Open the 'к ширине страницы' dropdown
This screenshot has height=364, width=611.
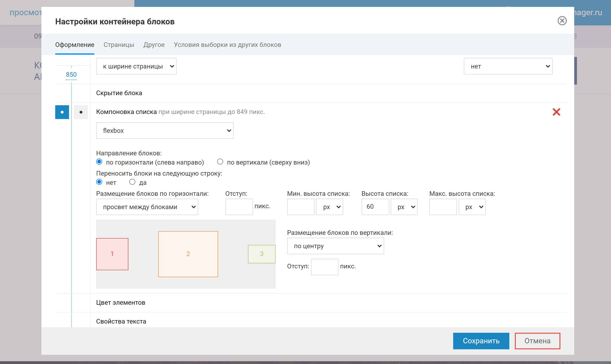coord(136,66)
